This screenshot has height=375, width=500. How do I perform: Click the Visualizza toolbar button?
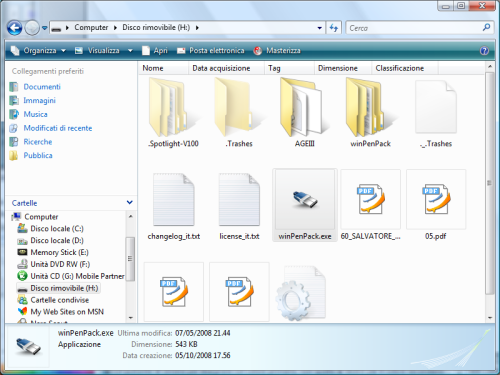click(98, 51)
